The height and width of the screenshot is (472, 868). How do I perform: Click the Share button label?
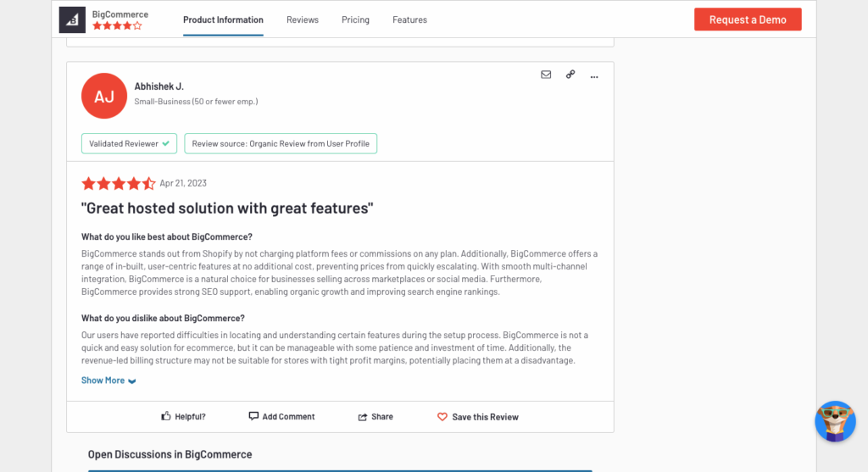pyautogui.click(x=382, y=417)
